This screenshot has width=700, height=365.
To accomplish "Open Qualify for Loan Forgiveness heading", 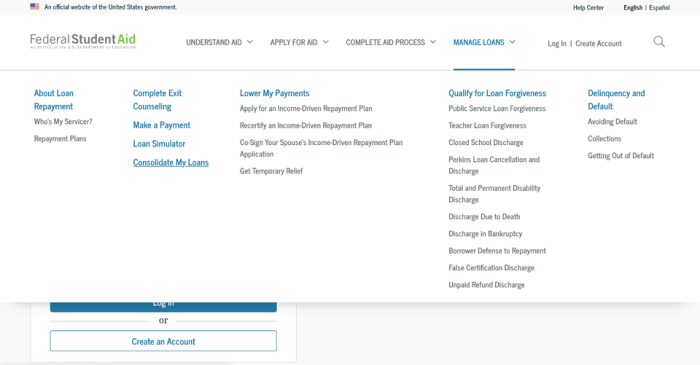I will pos(497,93).
